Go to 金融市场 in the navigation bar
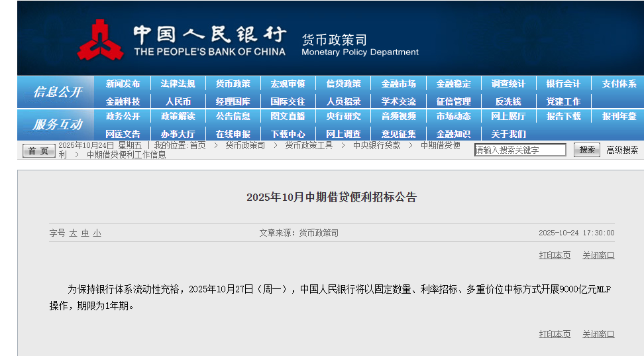This screenshot has height=356, width=644. pos(398,84)
